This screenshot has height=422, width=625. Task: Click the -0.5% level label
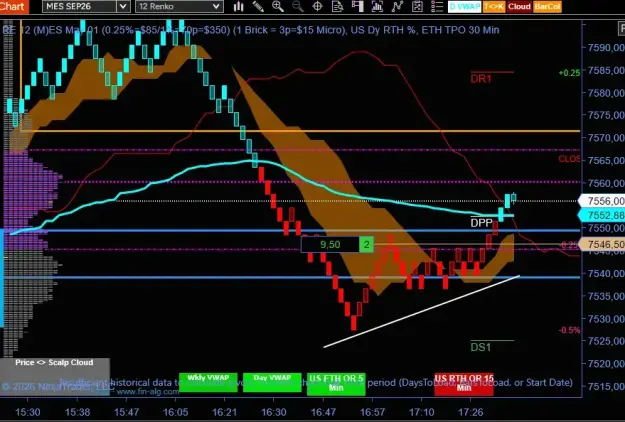tap(569, 330)
